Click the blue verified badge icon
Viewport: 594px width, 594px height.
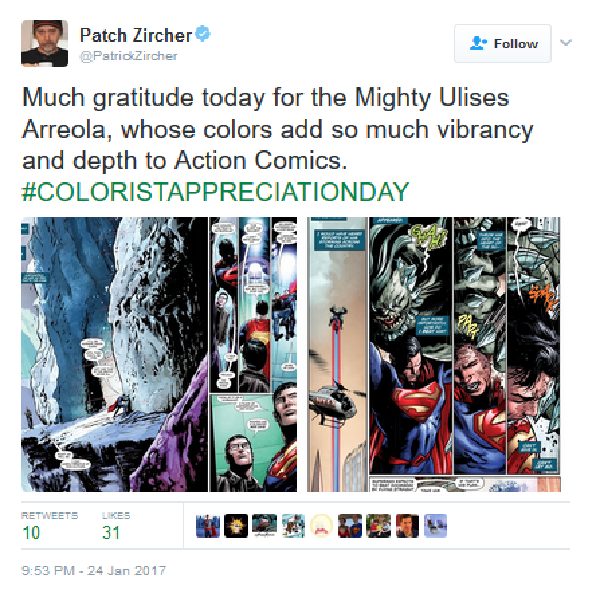click(203, 34)
